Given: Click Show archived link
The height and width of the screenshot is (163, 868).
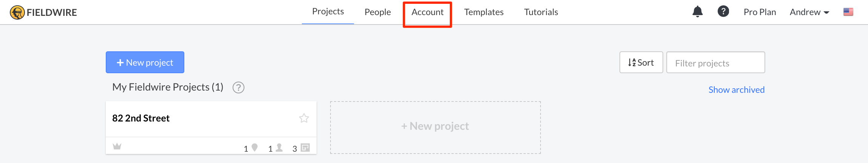Looking at the screenshot, I should tap(736, 90).
